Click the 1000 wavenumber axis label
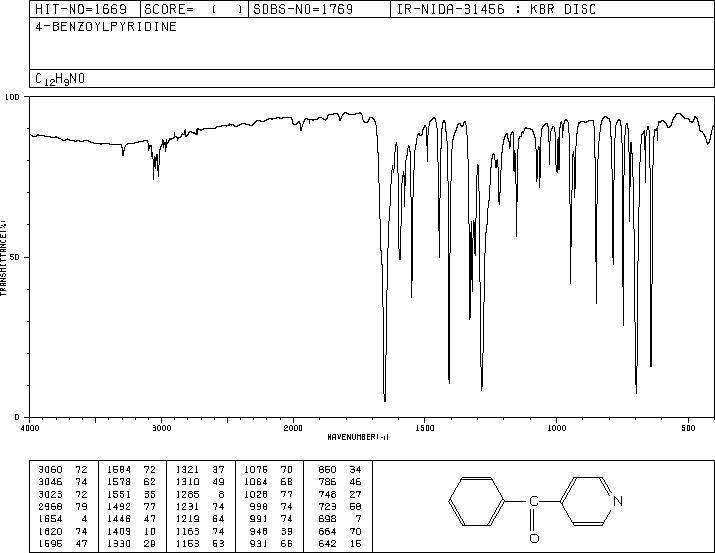715x553 pixels. click(x=556, y=428)
